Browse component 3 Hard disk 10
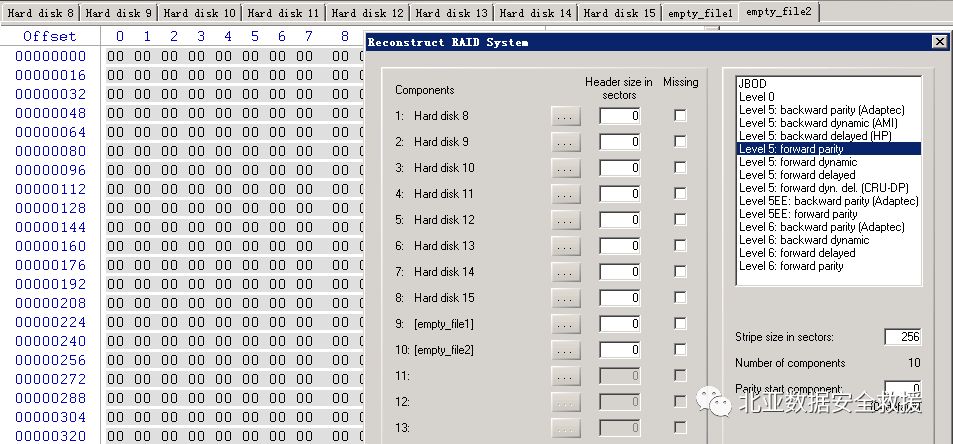 click(565, 168)
